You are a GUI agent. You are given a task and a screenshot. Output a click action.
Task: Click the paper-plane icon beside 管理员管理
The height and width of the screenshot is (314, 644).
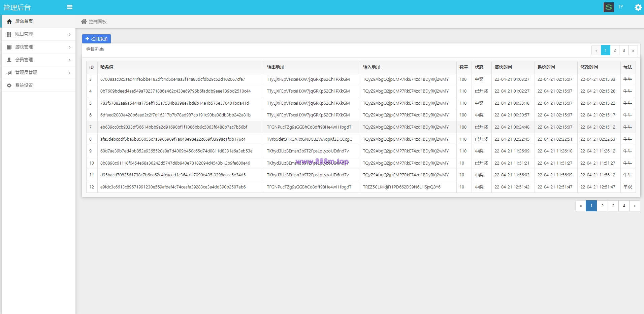click(9, 73)
